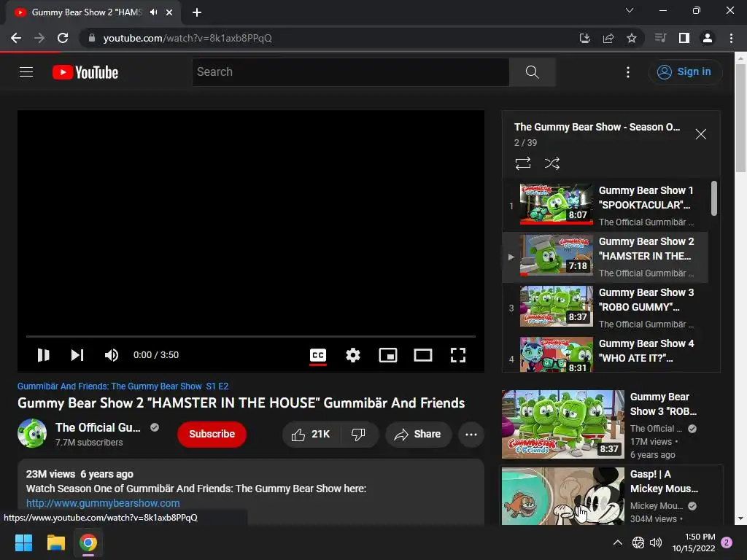Show hidden tray icons chevron
The height and width of the screenshot is (560, 747).
[x=617, y=542]
